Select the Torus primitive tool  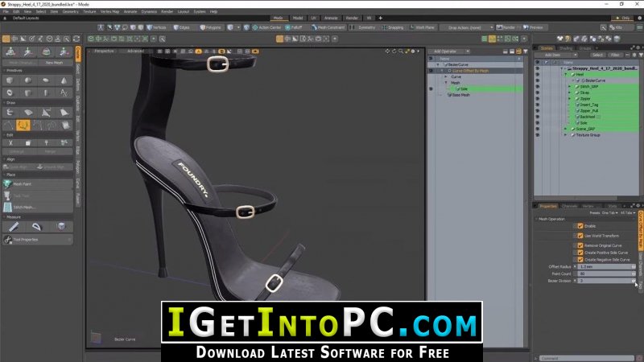tap(10, 93)
